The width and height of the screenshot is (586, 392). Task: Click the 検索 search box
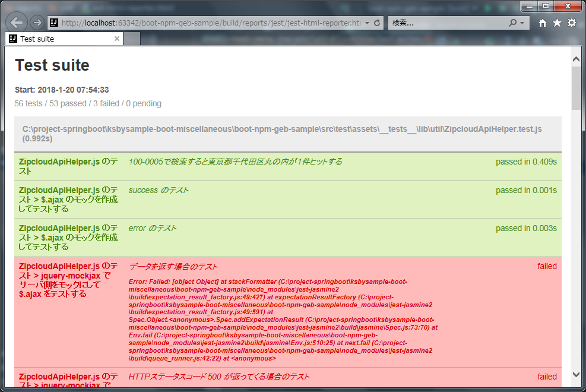click(448, 23)
